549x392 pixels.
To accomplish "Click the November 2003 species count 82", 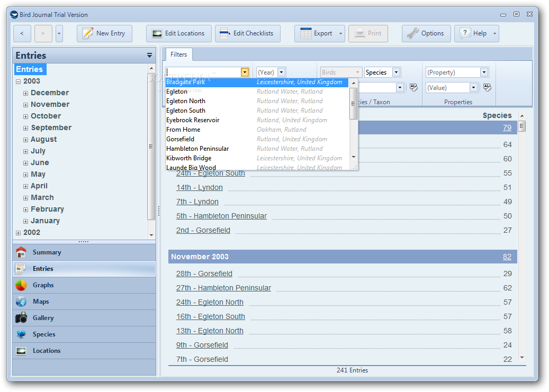I will [507, 257].
